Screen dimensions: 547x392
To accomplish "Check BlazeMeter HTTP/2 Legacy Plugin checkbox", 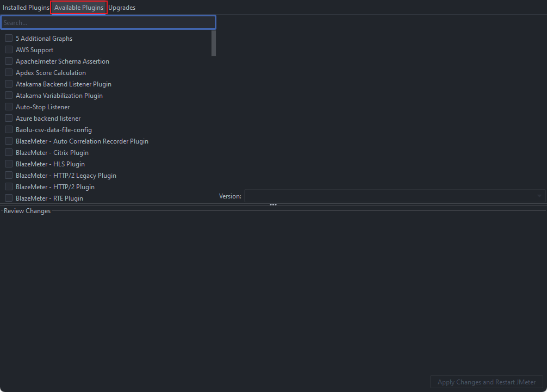I will 9,175.
